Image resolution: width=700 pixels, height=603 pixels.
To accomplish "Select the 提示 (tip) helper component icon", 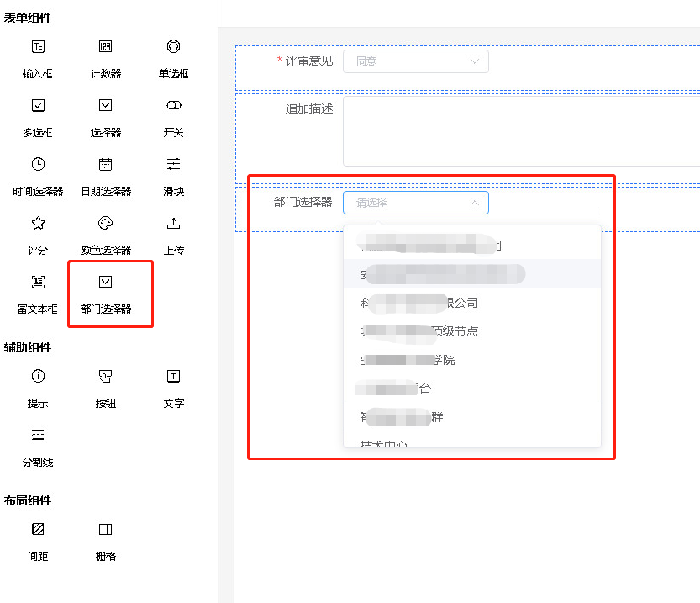I will tap(38, 377).
